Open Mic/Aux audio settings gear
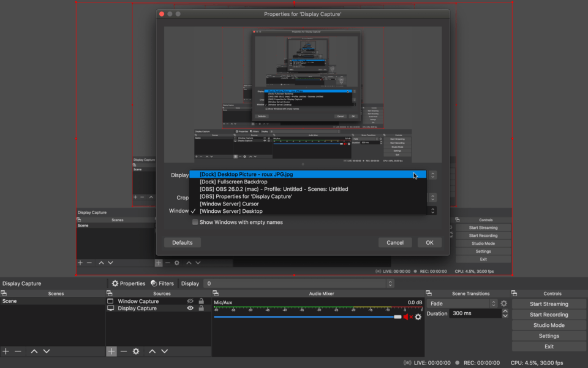 click(418, 317)
